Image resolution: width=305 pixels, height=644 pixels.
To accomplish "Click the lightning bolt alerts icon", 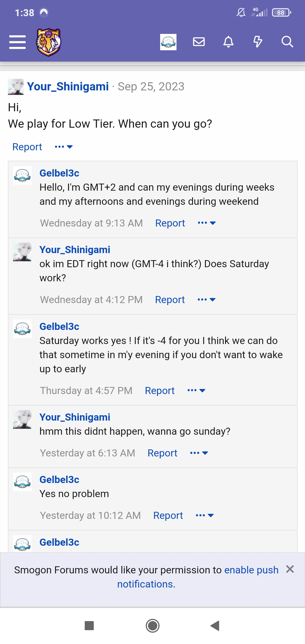I will tap(258, 42).
